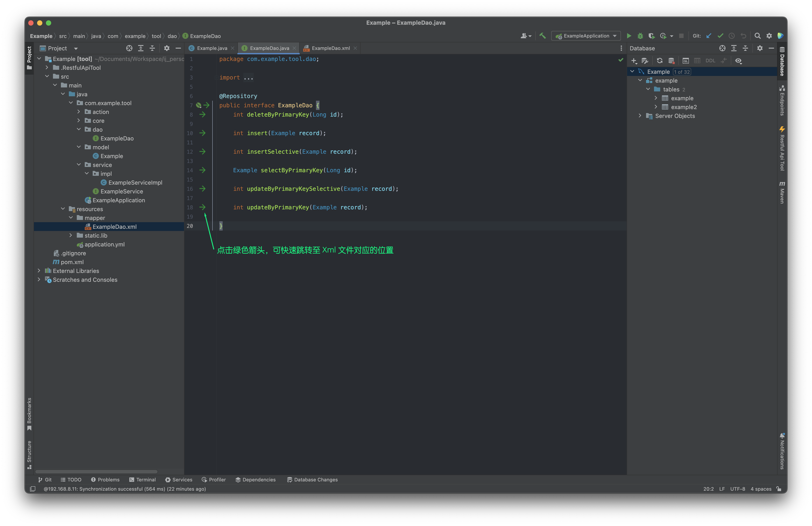
Task: Expand Server Objects in Database tree
Action: 640,116
